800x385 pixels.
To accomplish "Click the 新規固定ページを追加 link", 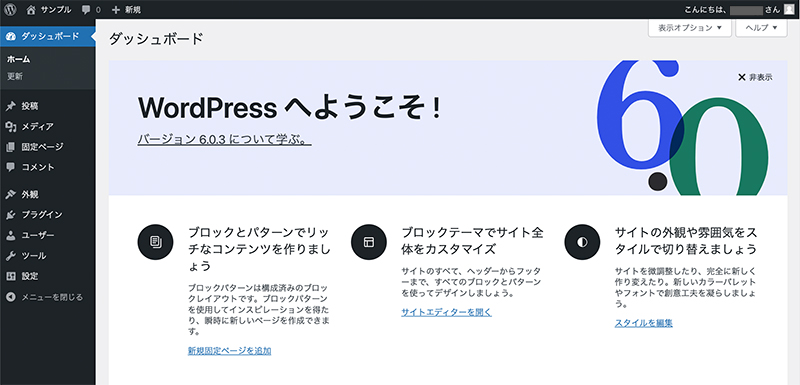I will tap(230, 351).
